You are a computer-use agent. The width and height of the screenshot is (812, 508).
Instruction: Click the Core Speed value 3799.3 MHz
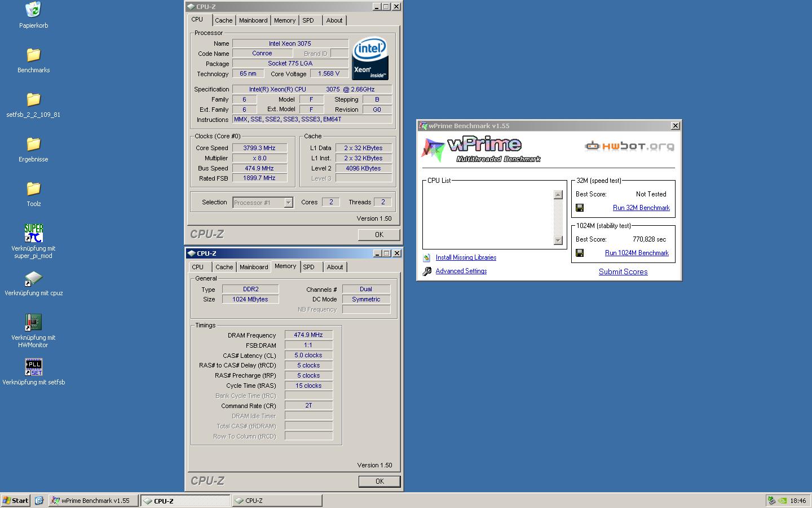click(259, 148)
